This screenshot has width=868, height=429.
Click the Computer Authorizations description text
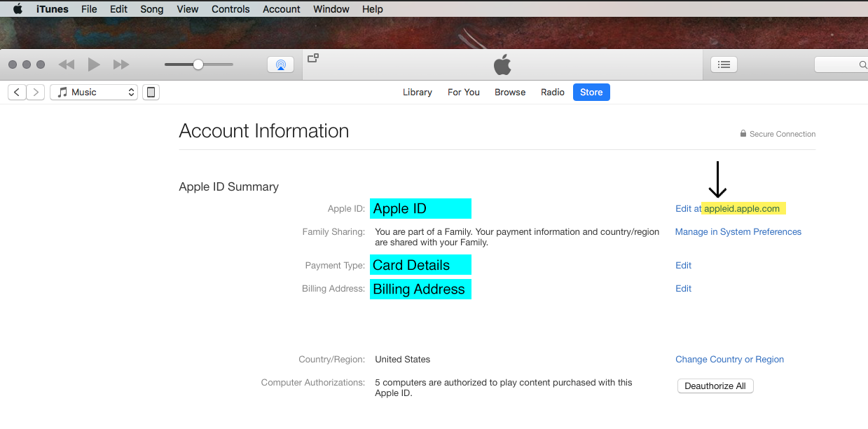click(504, 388)
